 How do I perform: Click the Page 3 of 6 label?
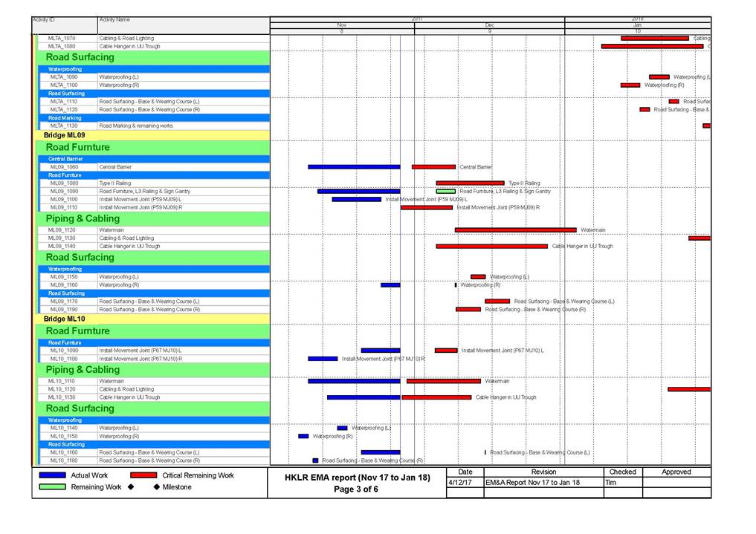[x=356, y=489]
